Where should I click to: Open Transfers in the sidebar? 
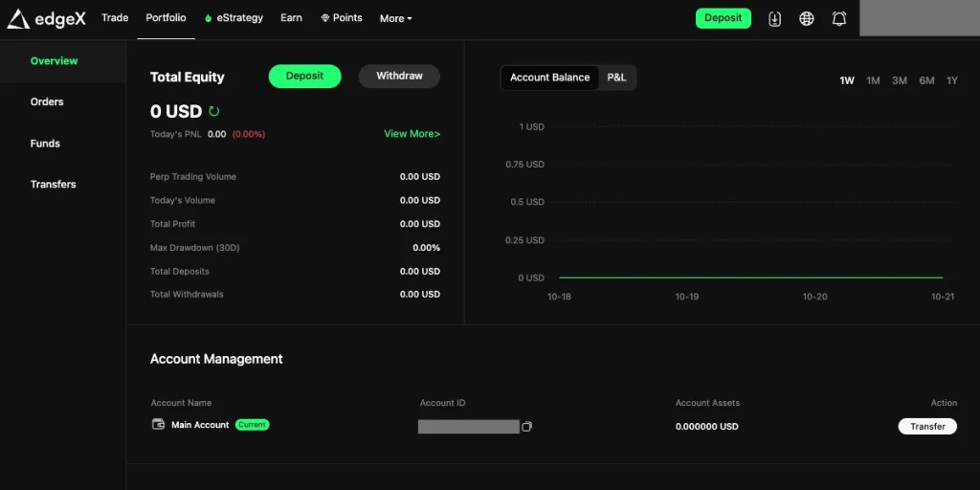tap(54, 185)
